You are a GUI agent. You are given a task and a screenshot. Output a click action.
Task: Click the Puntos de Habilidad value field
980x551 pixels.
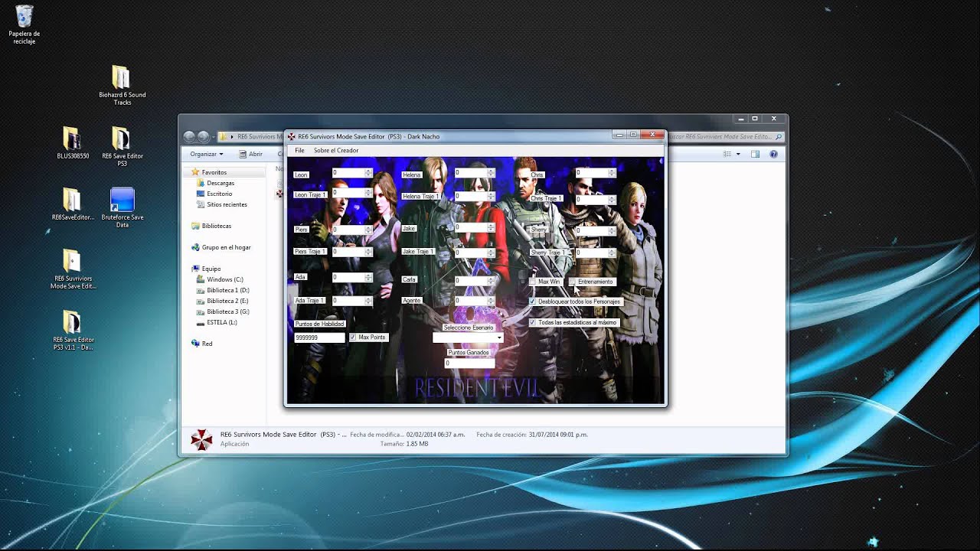pos(320,337)
